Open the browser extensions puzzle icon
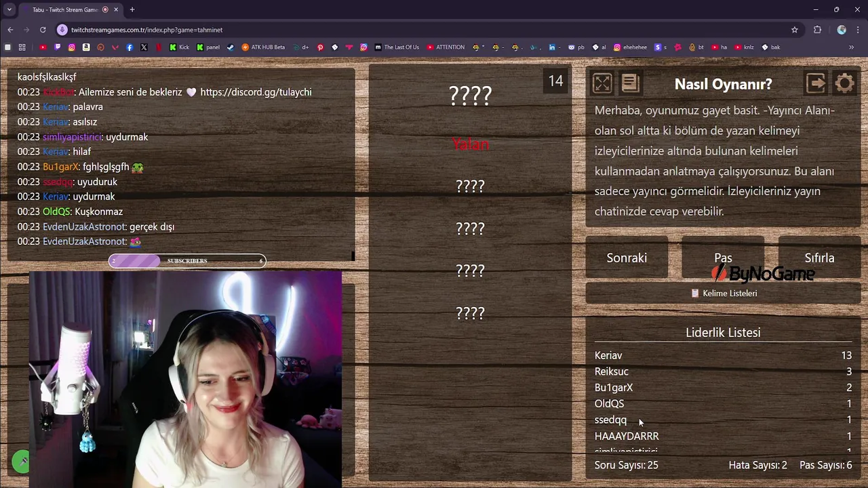The image size is (868, 488). (817, 30)
